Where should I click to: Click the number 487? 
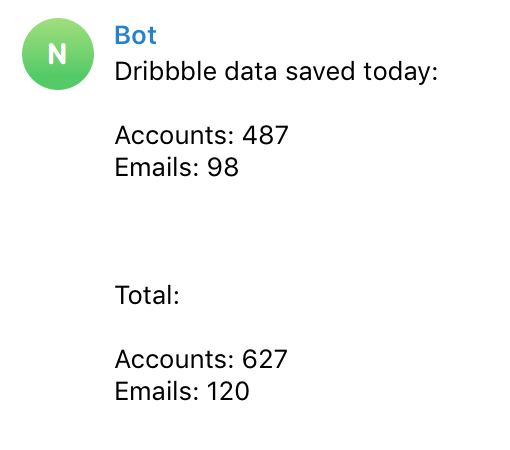pos(265,135)
